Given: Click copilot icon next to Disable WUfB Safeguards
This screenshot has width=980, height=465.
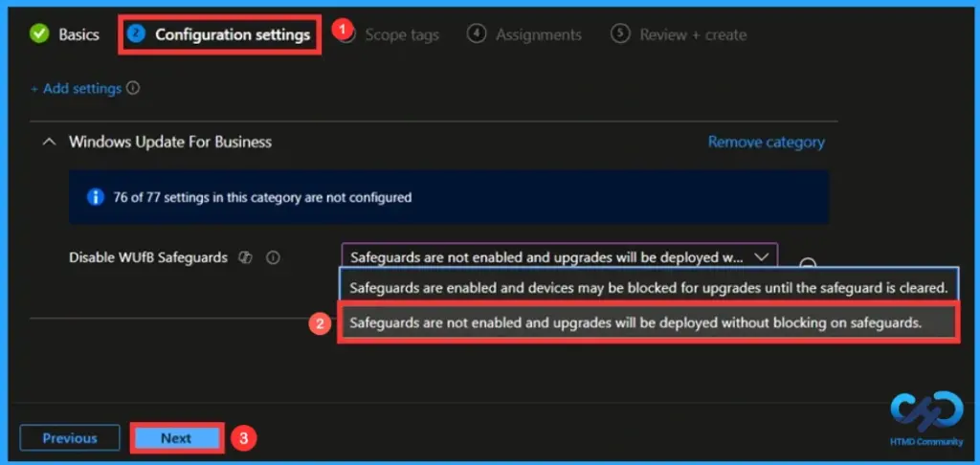Looking at the screenshot, I should coord(246,257).
